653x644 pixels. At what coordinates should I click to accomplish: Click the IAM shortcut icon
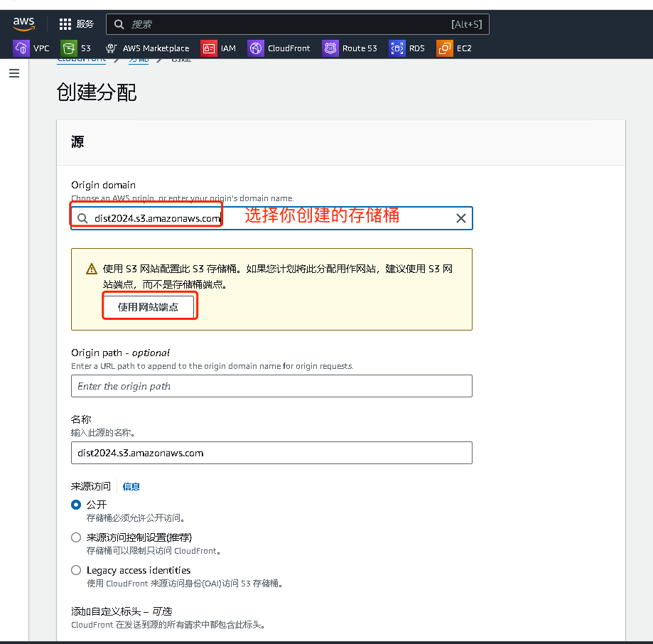(209, 48)
